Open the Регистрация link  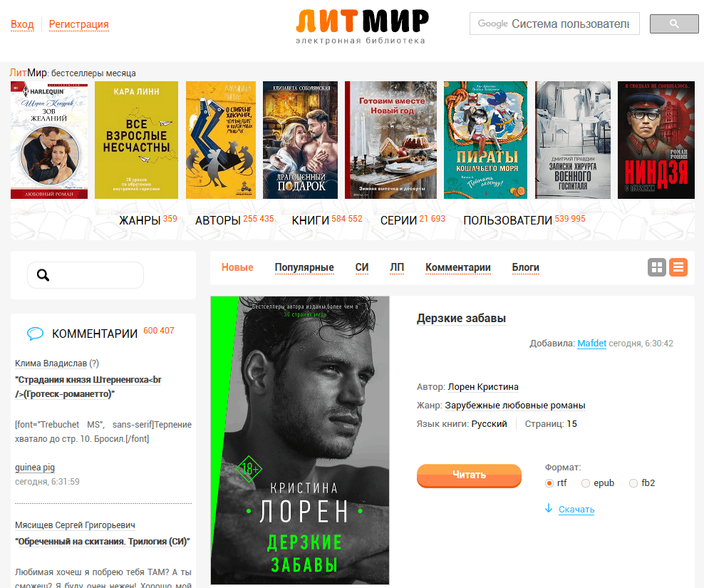pos(78,24)
